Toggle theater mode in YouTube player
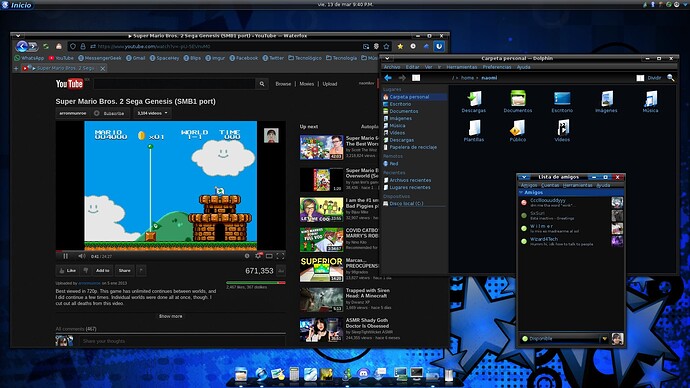 pos(269,256)
